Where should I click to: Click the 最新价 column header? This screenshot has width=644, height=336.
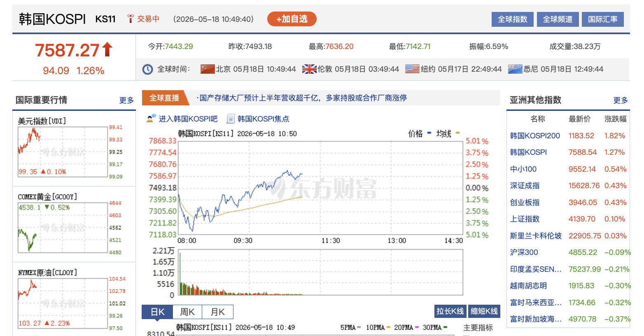pyautogui.click(x=580, y=119)
